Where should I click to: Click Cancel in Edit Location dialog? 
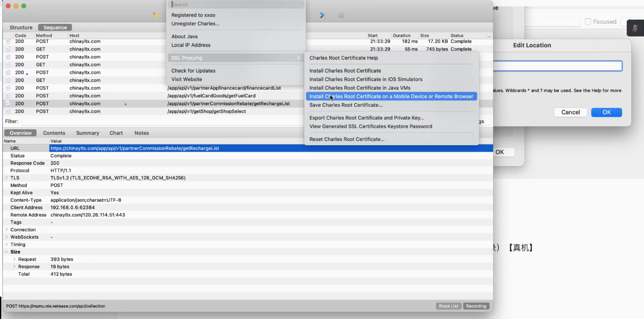click(x=570, y=112)
